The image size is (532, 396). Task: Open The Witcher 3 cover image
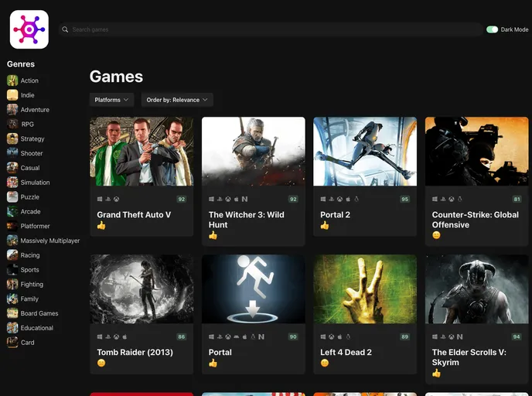[254, 152]
